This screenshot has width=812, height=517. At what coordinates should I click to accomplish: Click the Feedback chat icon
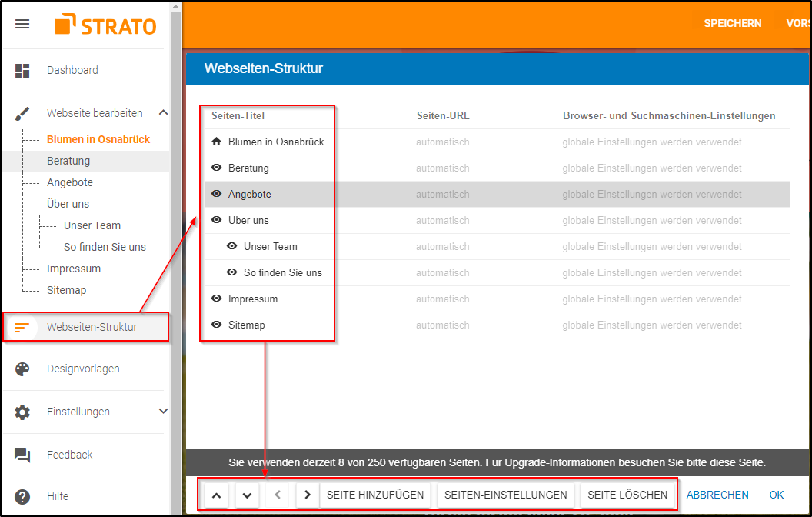click(22, 455)
